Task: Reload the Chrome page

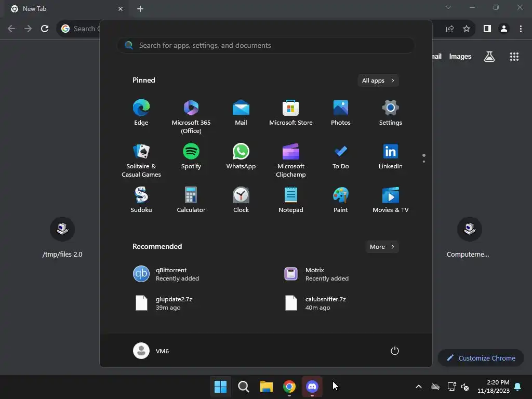Action: click(x=45, y=29)
